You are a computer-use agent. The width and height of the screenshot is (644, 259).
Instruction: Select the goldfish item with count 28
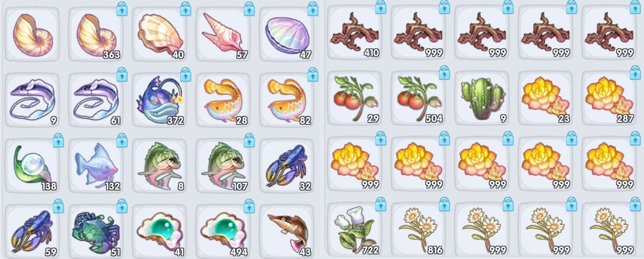click(223, 100)
